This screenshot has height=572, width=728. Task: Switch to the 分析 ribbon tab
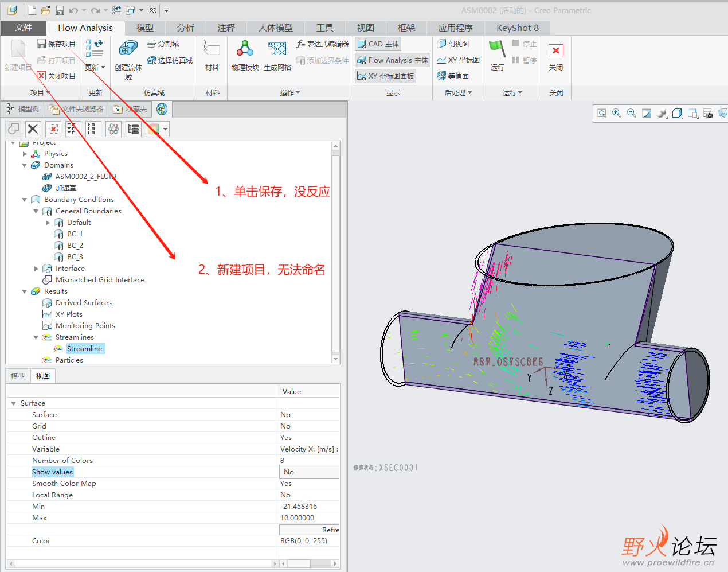185,28
